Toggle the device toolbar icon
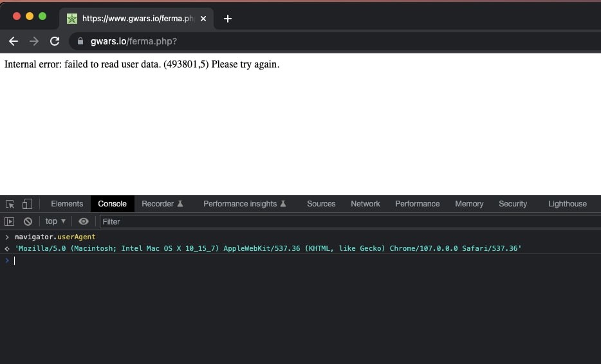 point(27,204)
